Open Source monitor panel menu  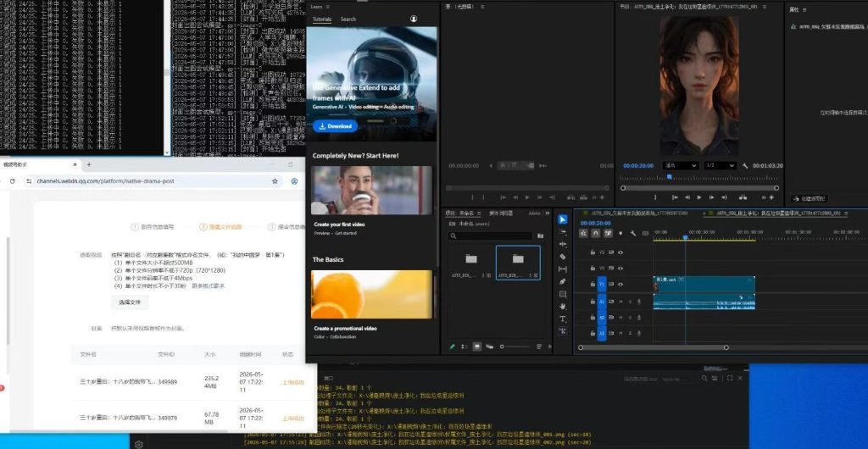[482, 7]
